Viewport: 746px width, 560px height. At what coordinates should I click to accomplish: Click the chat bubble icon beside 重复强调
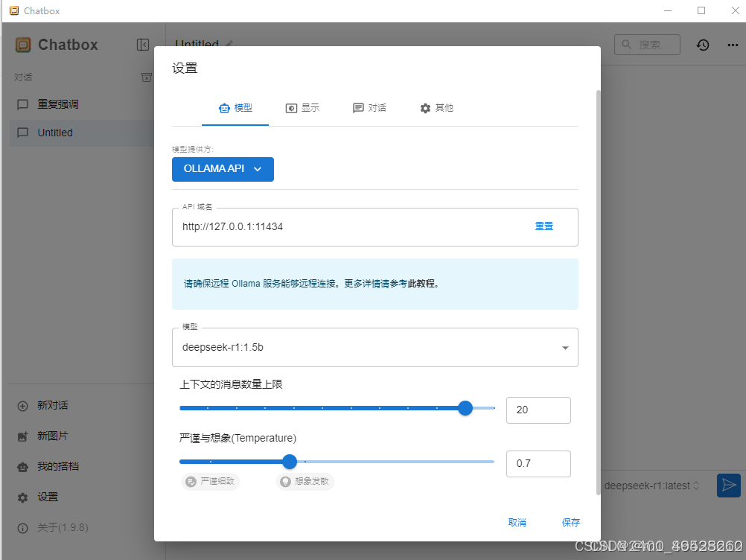click(22, 105)
